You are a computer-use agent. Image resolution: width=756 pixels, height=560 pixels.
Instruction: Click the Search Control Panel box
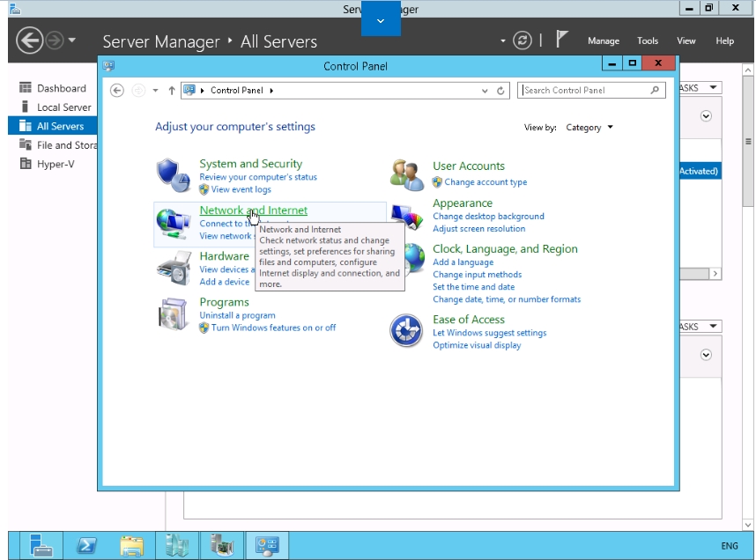point(585,90)
